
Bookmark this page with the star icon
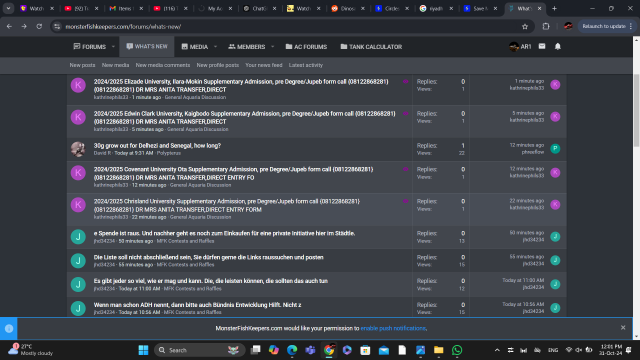pyautogui.click(x=525, y=27)
